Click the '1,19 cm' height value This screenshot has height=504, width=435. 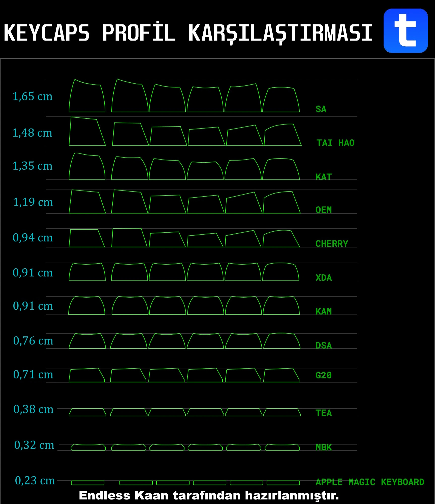point(33,202)
